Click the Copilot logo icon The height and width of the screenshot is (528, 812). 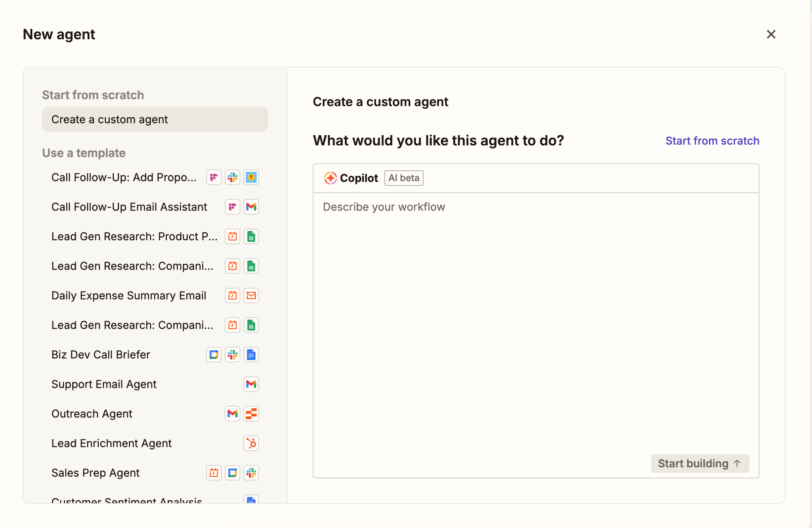tap(330, 178)
